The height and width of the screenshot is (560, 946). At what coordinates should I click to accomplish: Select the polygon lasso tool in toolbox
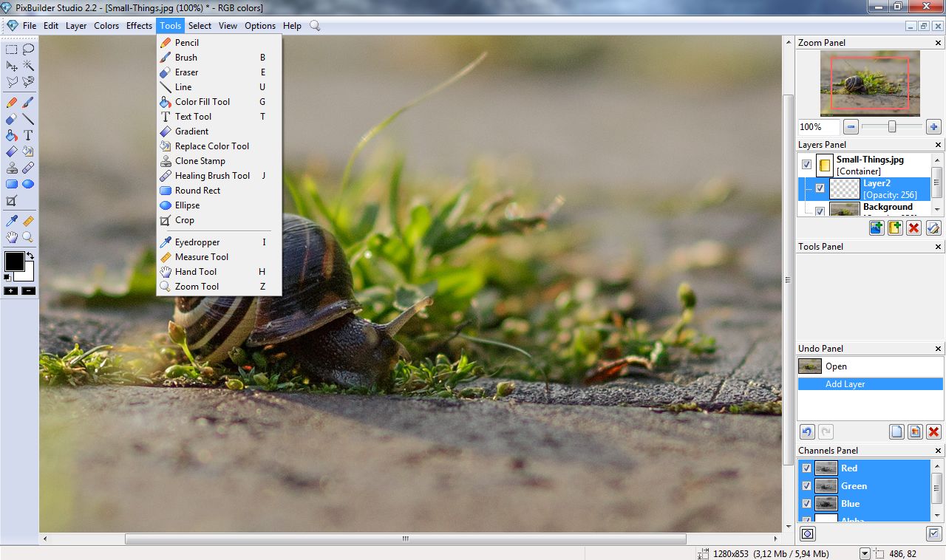coord(12,82)
